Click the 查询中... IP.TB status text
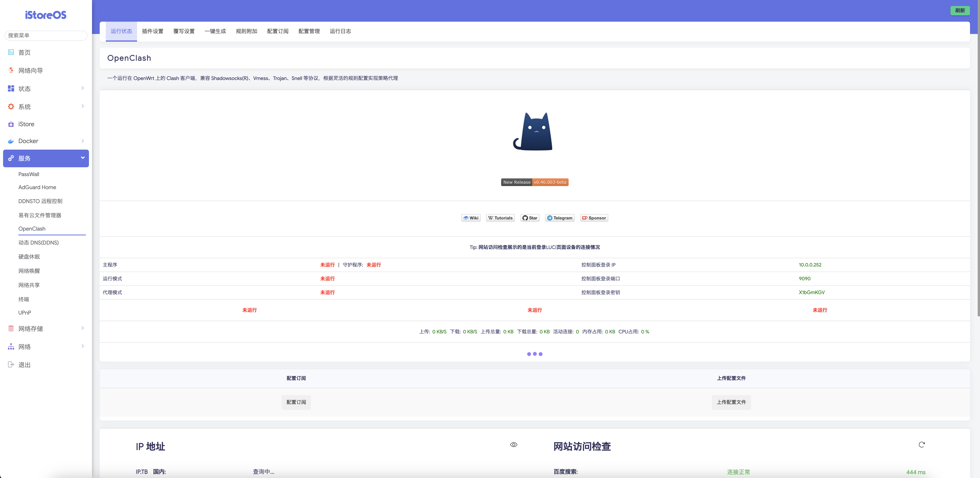The height and width of the screenshot is (478, 980). 263,471
